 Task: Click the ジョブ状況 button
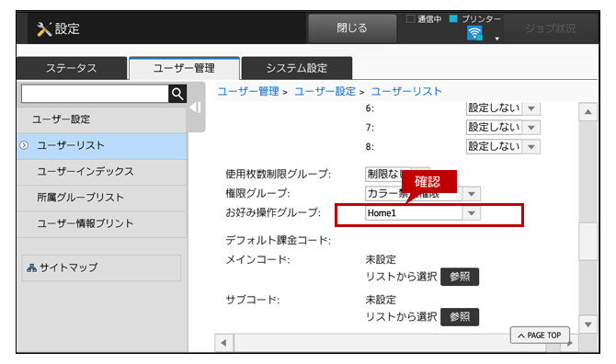click(x=550, y=28)
